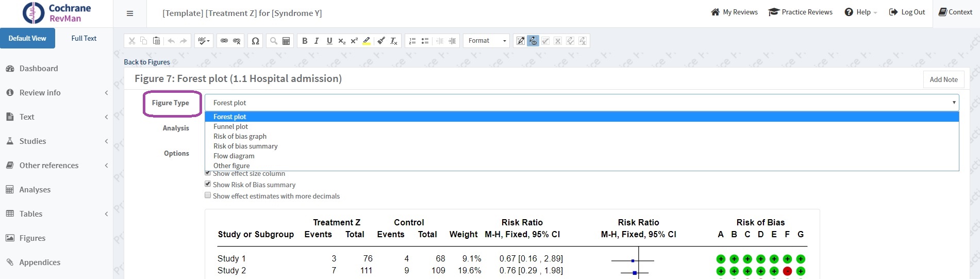Click the insert table icon

click(286, 41)
